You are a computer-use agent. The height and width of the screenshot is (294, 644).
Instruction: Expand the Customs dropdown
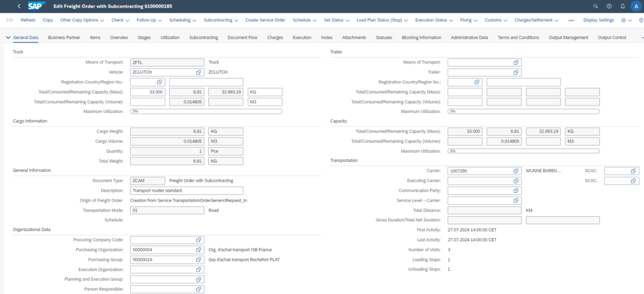pos(496,20)
